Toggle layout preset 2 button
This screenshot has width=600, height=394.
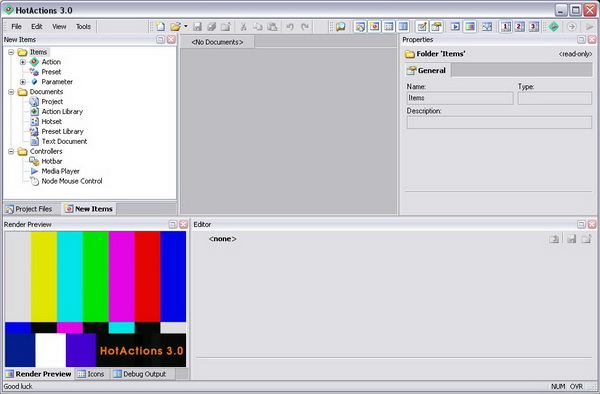[520, 26]
